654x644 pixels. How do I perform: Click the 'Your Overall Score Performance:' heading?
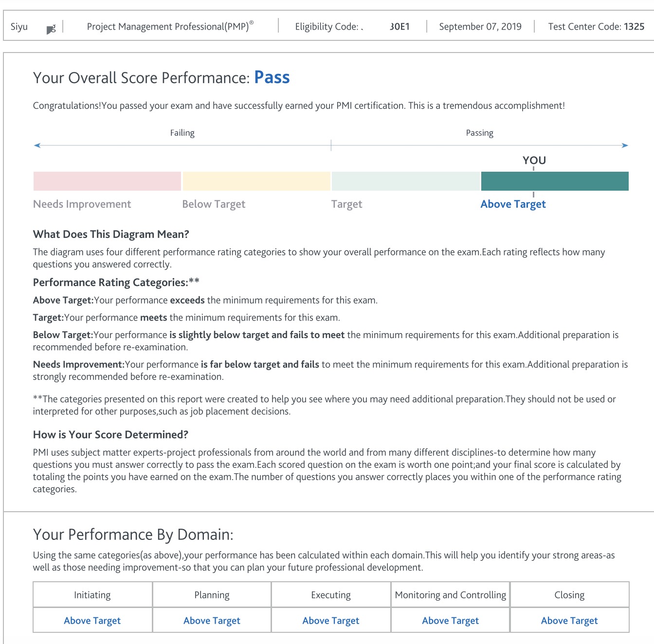(142, 78)
